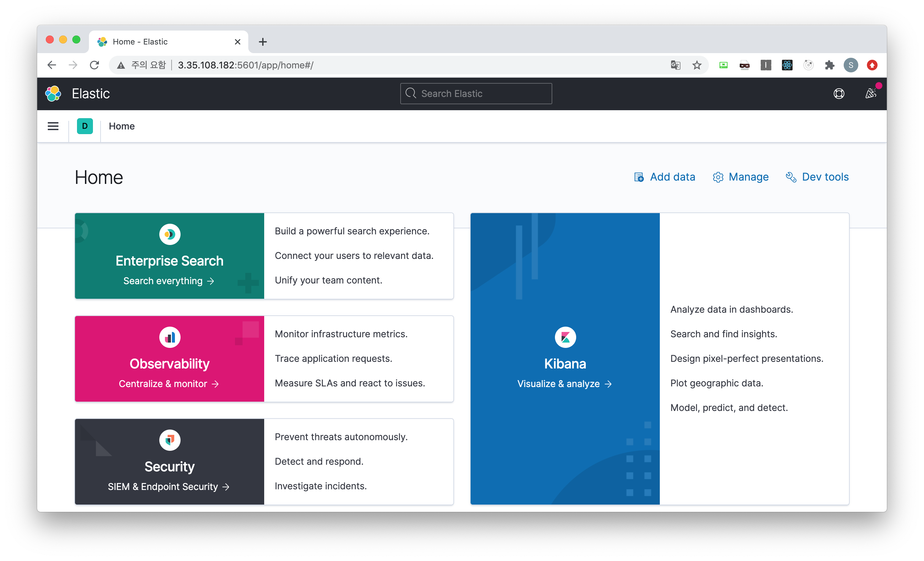
Task: Click 'Analyze data in dashboards.' text
Action: click(731, 309)
